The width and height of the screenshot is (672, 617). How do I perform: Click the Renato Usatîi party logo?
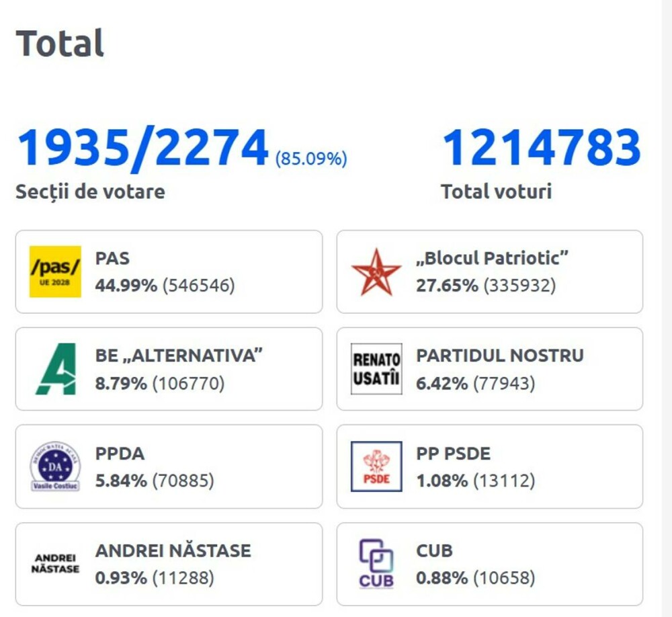pyautogui.click(x=376, y=369)
